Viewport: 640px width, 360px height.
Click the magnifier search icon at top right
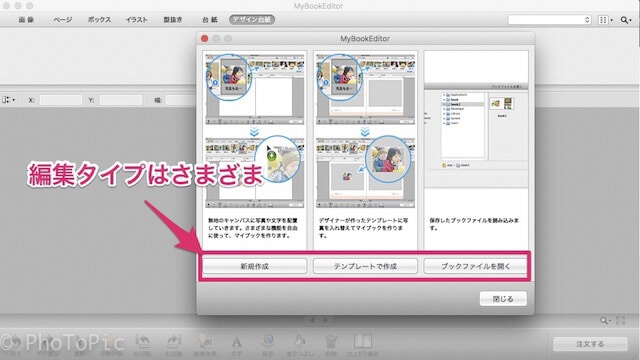[x=625, y=20]
